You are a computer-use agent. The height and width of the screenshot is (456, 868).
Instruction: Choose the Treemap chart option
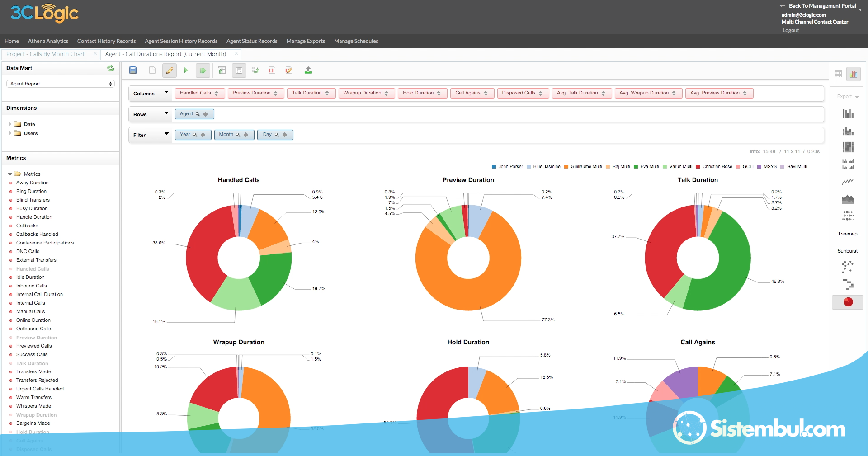click(847, 234)
